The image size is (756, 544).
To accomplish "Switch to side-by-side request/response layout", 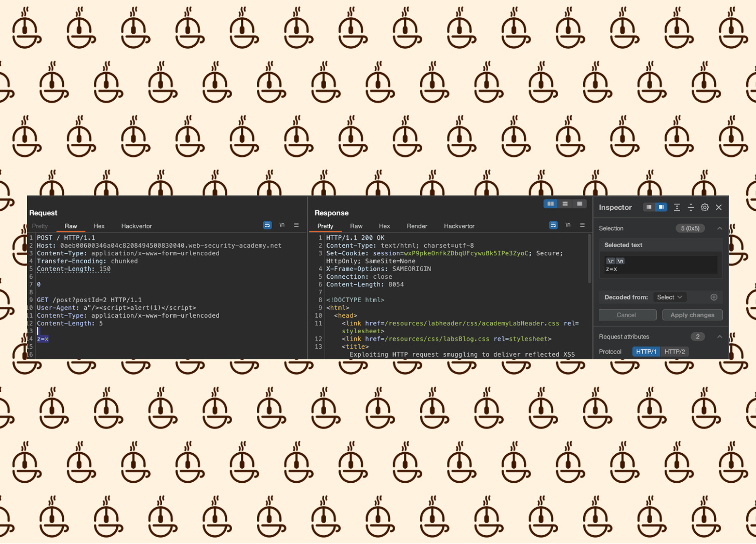I will tap(551, 204).
